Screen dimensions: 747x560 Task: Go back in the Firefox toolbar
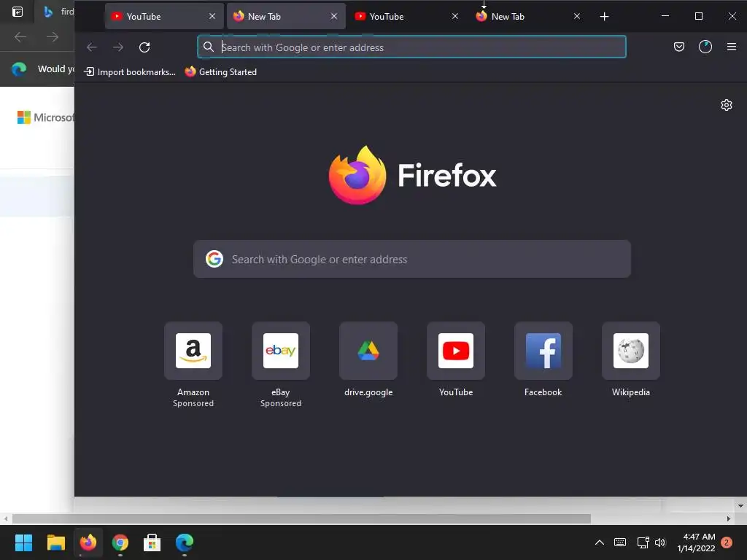click(x=92, y=47)
